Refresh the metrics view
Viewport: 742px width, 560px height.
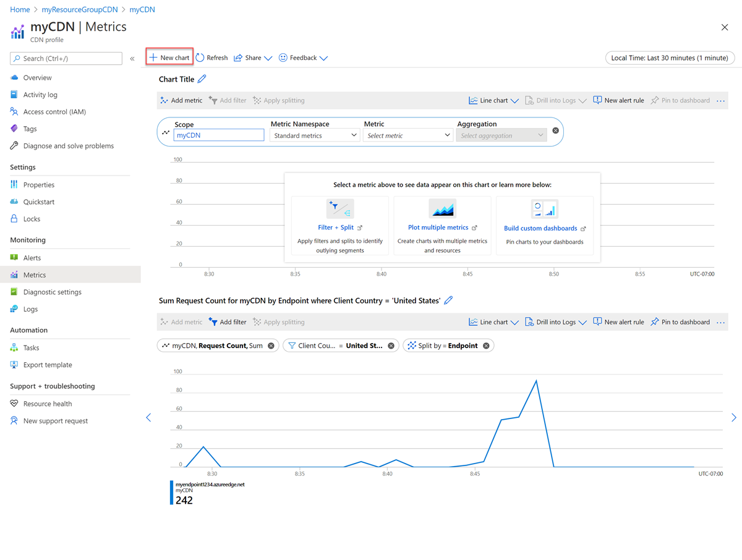(x=212, y=57)
